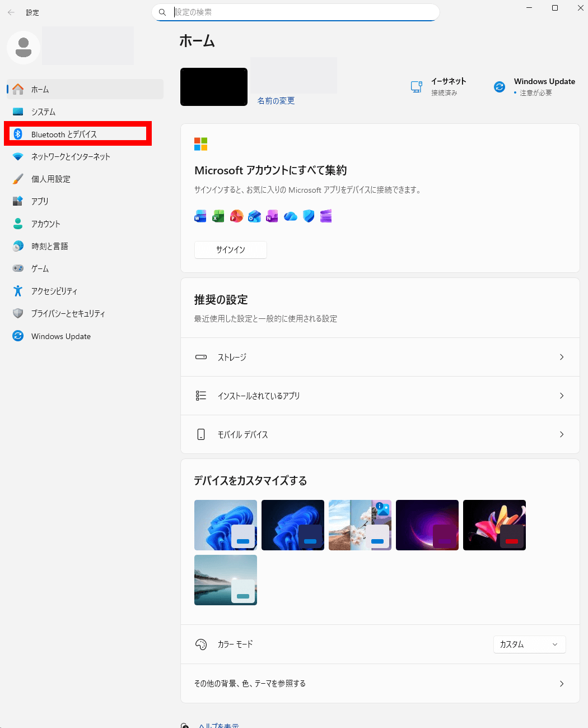
Task: Click the カラー モード palette icon
Action: (x=201, y=644)
